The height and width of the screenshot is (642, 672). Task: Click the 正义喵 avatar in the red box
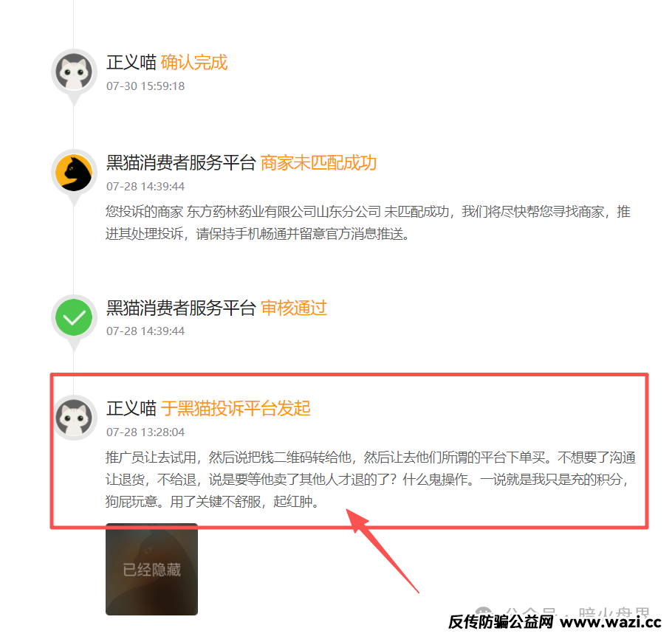[74, 418]
